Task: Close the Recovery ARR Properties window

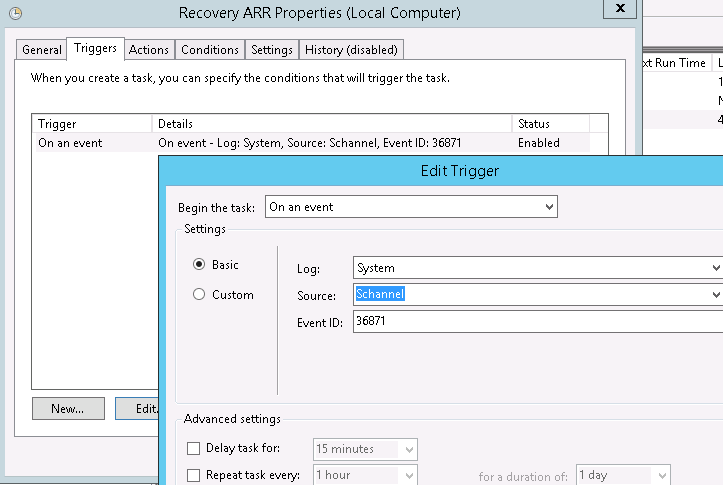Action: coord(620,9)
